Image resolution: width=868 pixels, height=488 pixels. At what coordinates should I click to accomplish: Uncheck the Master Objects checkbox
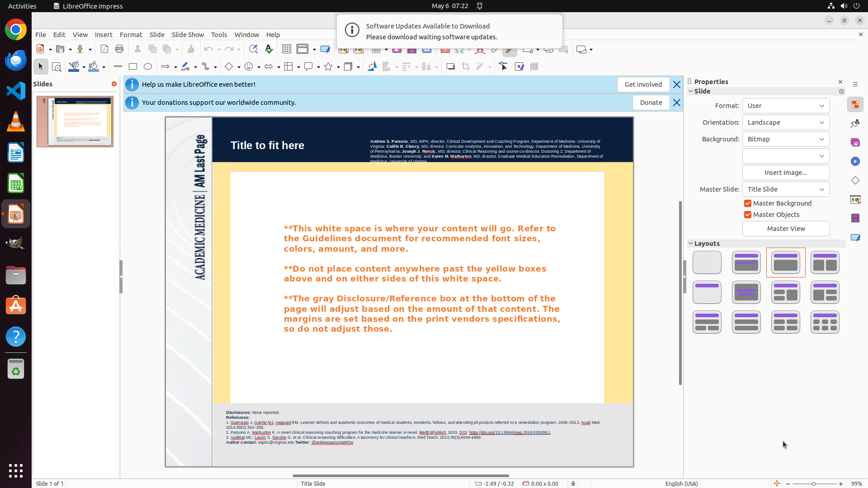click(x=747, y=215)
